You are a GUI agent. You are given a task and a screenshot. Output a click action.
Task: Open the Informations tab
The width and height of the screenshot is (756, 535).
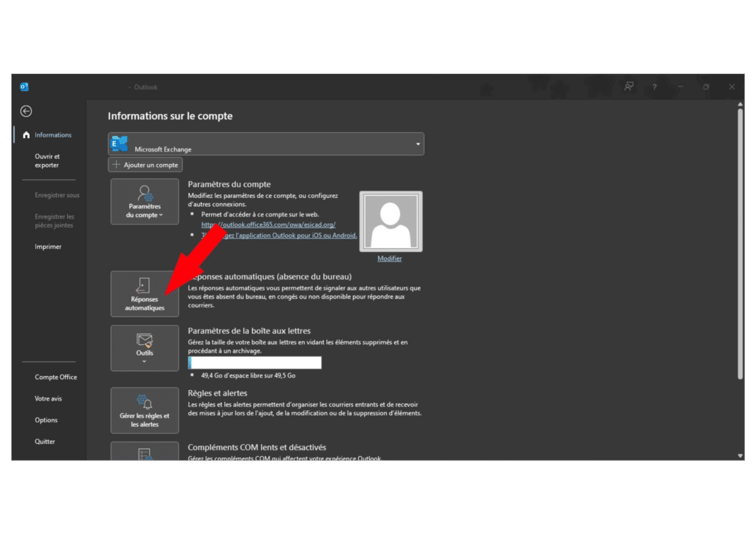point(52,135)
